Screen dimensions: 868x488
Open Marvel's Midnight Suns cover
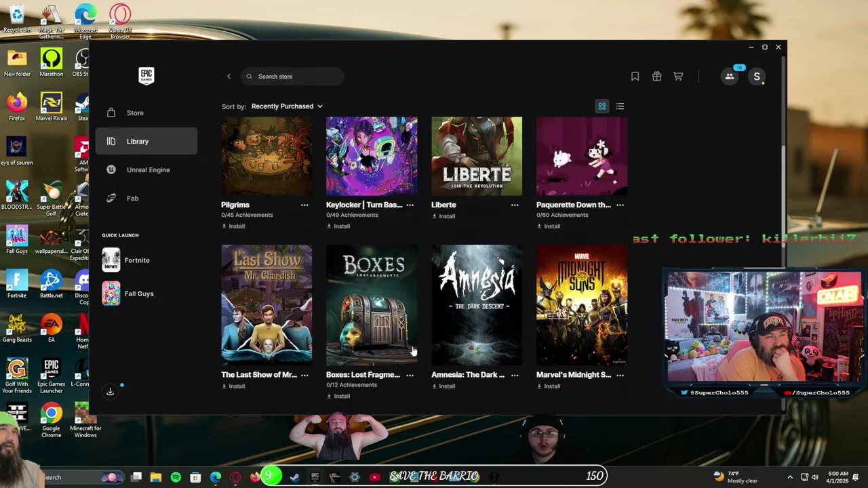(582, 305)
